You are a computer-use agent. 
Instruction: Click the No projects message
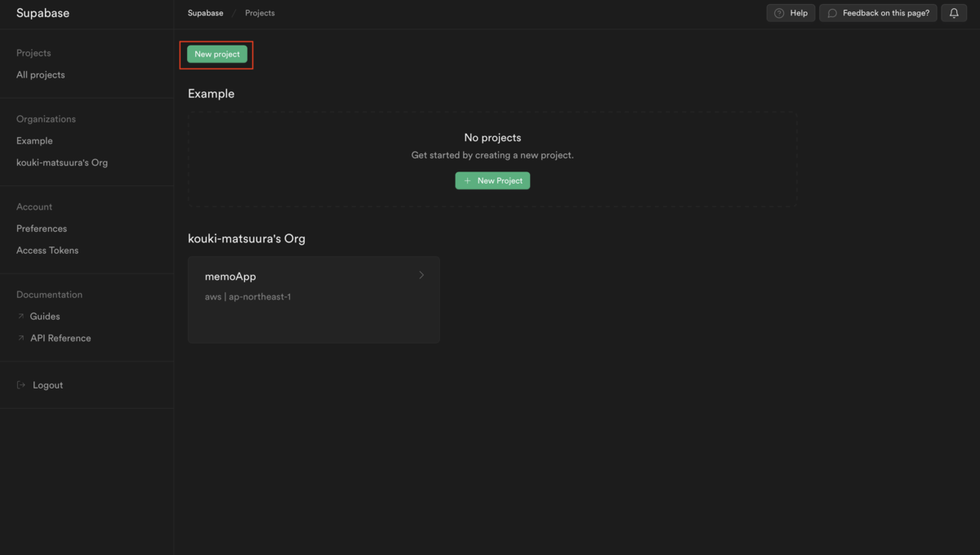coord(492,138)
